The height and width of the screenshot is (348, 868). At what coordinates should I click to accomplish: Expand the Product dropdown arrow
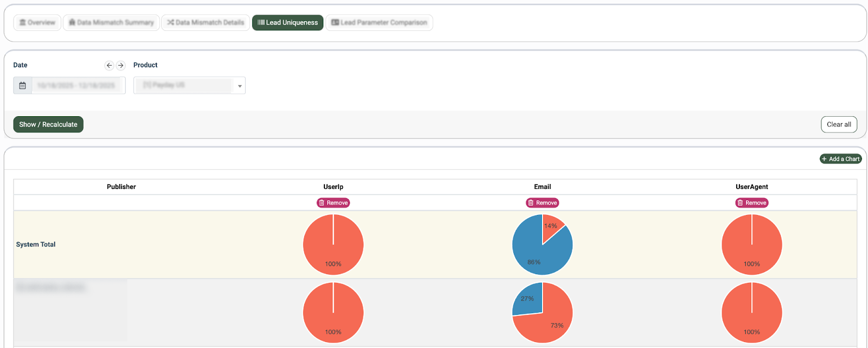pos(240,86)
